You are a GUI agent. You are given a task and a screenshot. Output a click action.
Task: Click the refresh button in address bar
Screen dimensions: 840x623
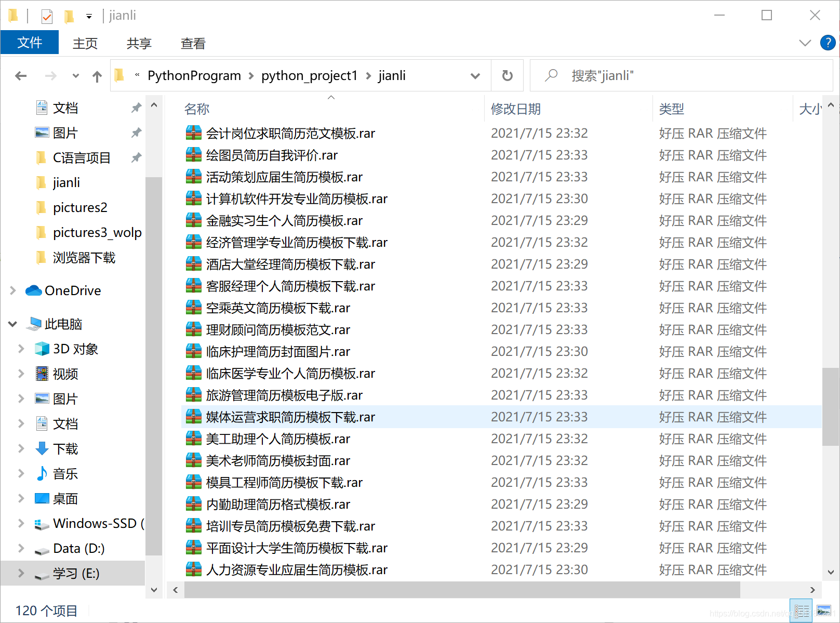pos(508,76)
